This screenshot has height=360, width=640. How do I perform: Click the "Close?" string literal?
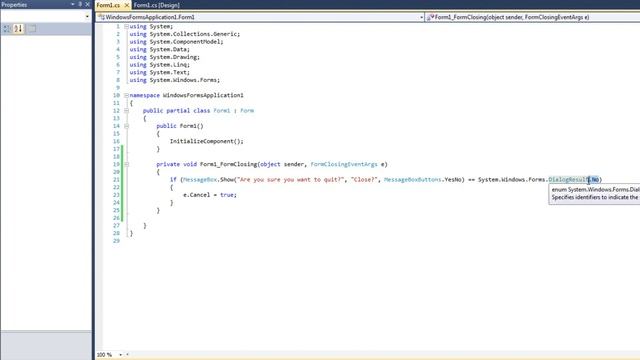[364, 180]
